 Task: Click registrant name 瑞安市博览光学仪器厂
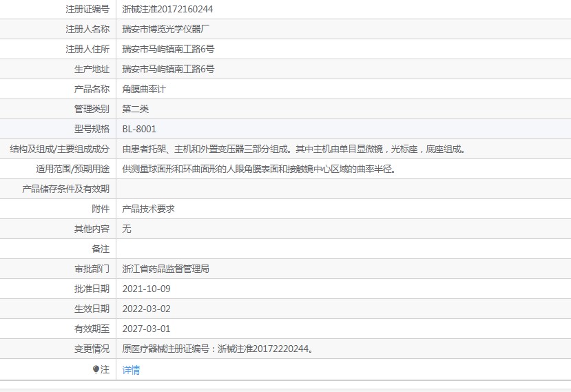166,29
